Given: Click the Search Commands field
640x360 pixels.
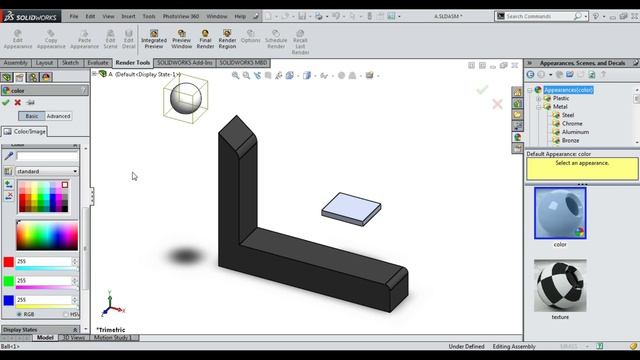Looking at the screenshot, I should point(539,16).
